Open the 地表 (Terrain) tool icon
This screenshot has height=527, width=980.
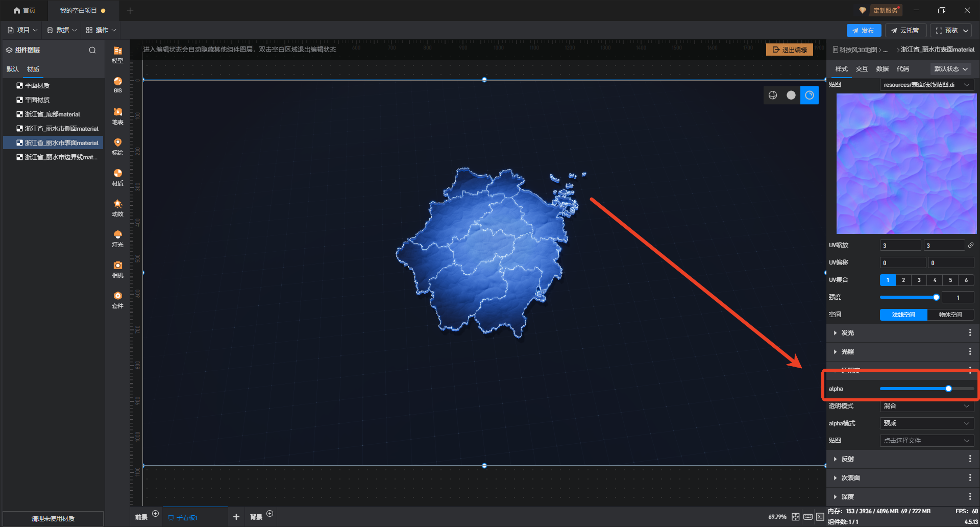(x=117, y=115)
